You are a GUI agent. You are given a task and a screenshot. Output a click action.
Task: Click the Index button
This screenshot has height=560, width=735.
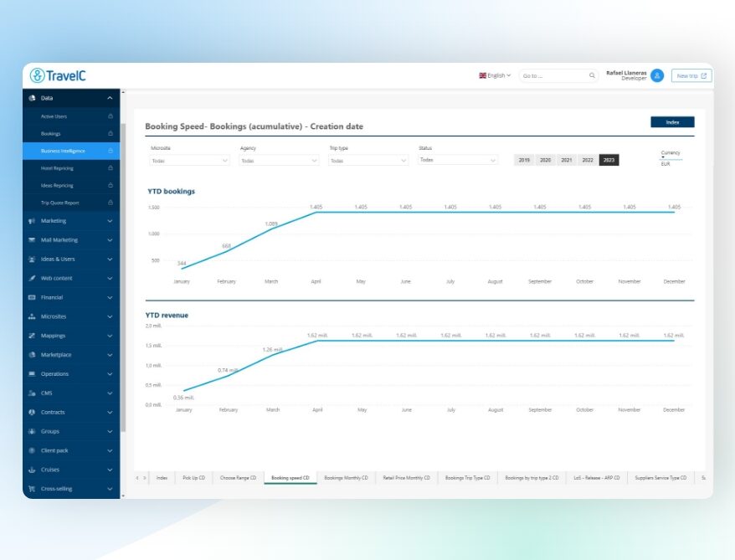pyautogui.click(x=672, y=122)
